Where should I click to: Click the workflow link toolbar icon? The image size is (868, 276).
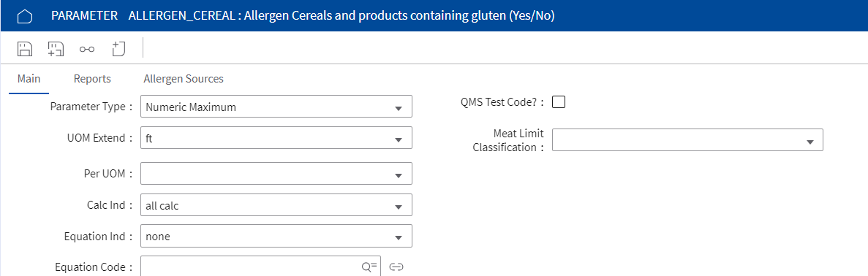pos(87,49)
